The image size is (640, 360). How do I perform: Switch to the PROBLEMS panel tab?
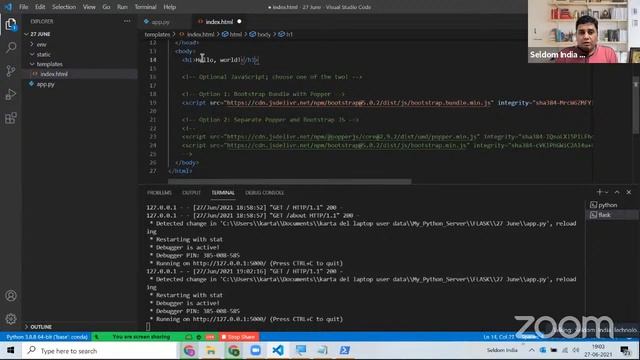pyautogui.click(x=159, y=193)
